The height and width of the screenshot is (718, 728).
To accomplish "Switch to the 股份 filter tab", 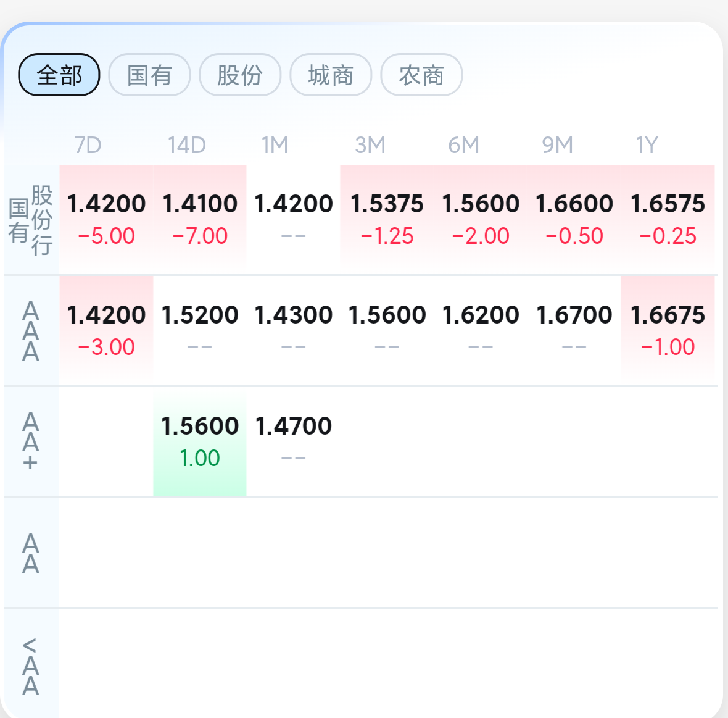I will pyautogui.click(x=240, y=75).
